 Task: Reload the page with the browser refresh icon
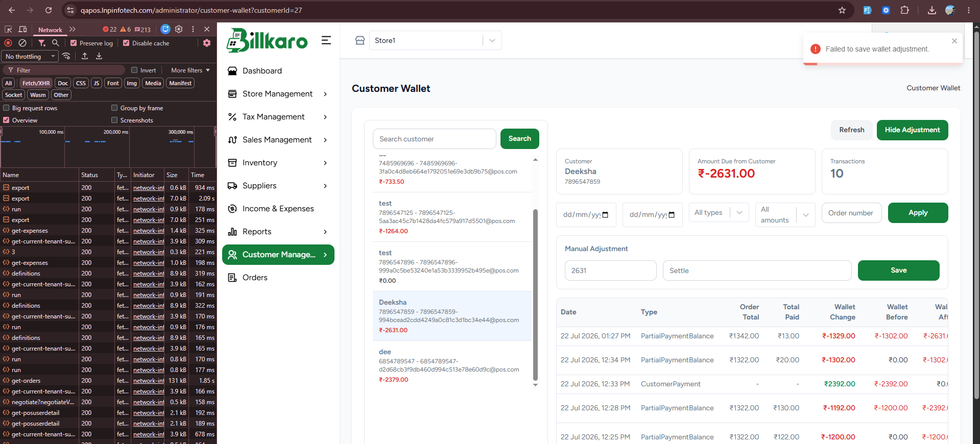[x=49, y=10]
